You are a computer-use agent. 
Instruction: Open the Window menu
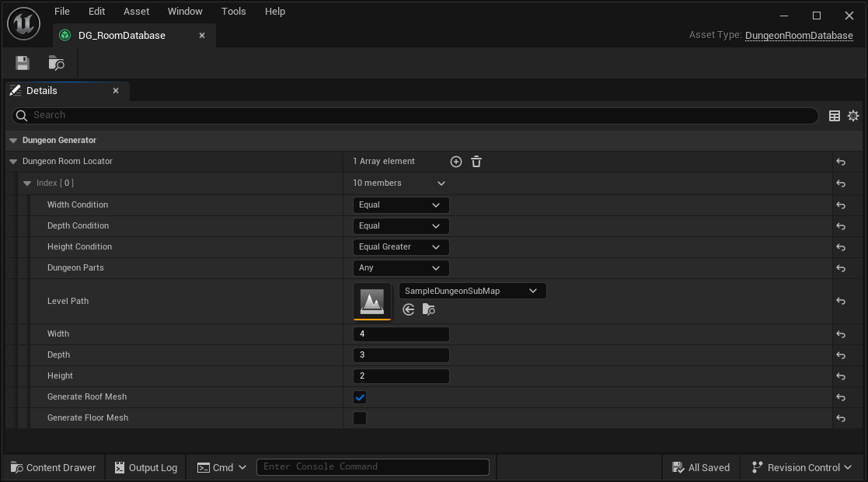185,12
